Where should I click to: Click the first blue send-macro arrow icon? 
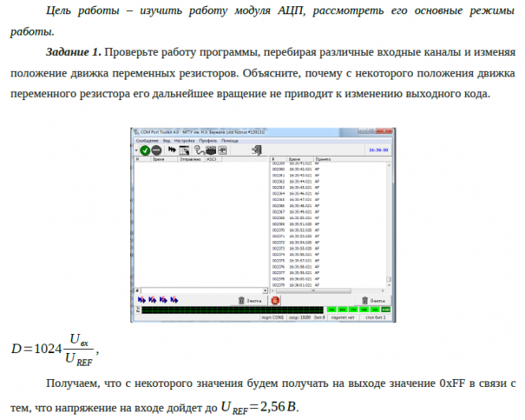click(142, 300)
